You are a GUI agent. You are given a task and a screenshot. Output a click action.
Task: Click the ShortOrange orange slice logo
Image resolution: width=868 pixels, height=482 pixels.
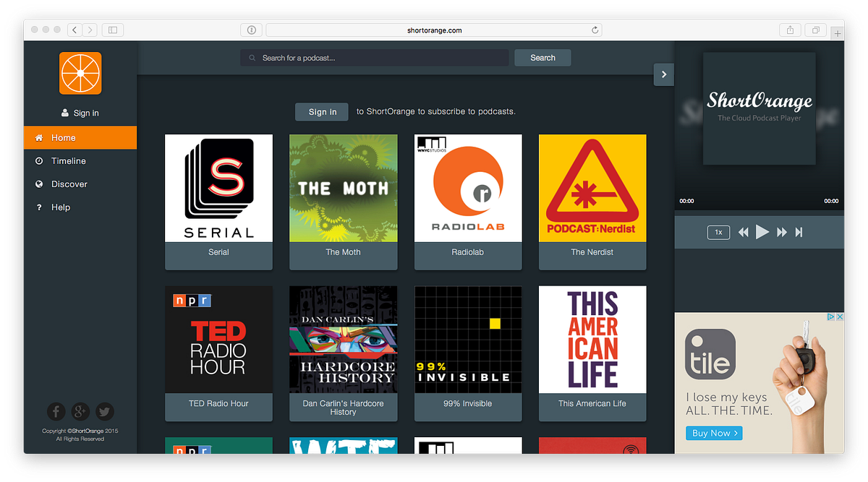click(x=80, y=73)
